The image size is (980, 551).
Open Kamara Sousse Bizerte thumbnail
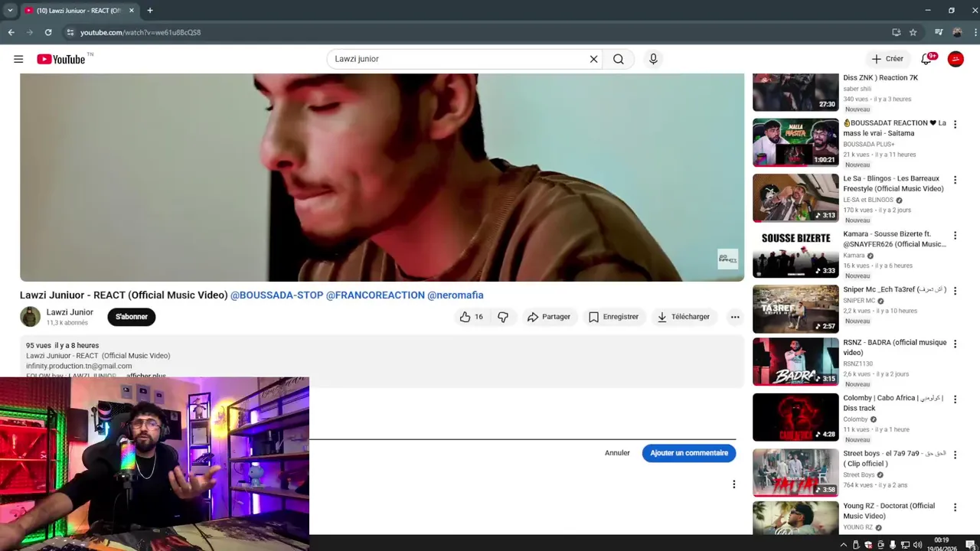click(x=795, y=253)
